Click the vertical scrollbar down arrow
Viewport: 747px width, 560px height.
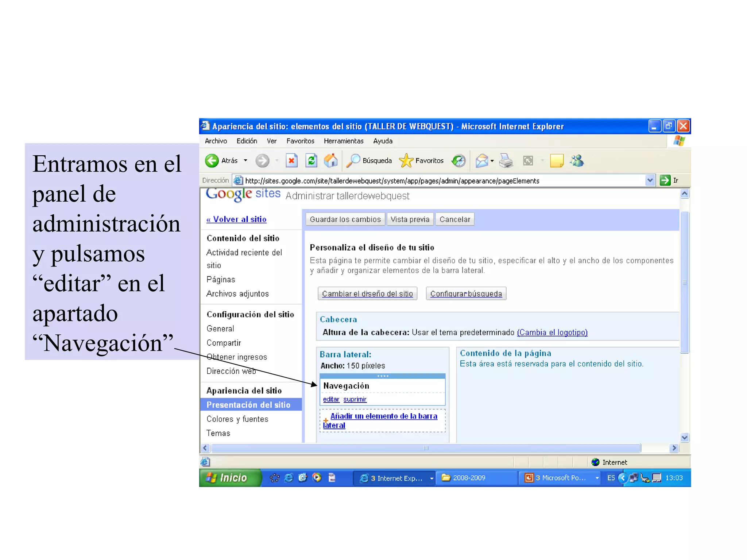685,437
